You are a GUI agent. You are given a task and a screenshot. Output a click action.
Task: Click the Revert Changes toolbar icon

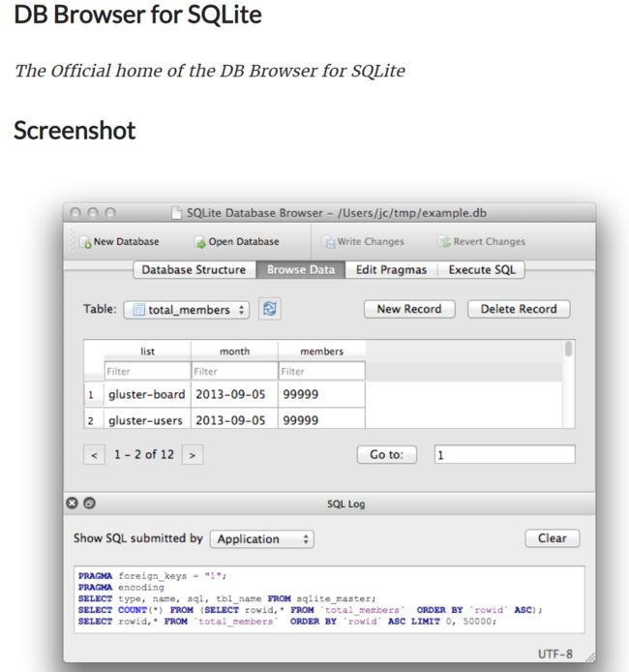point(445,242)
